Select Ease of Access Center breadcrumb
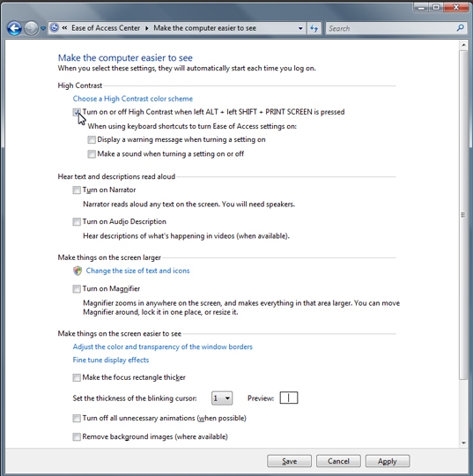Image resolution: width=473 pixels, height=476 pixels. [x=106, y=28]
